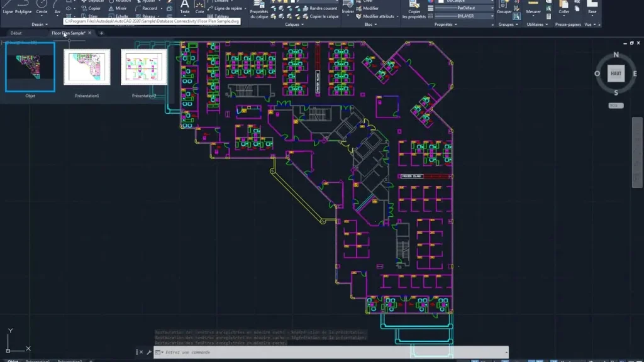
Task: Click the Réseau array tool
Action: click(145, 16)
